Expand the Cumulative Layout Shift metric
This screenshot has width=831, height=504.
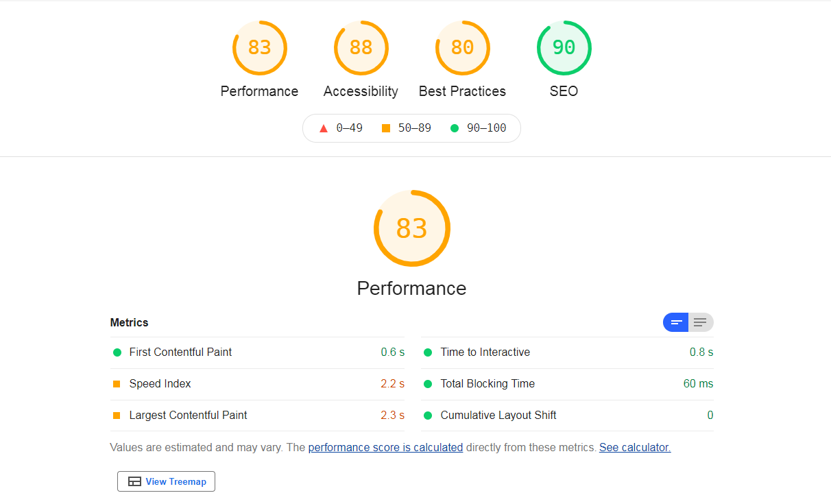click(498, 416)
